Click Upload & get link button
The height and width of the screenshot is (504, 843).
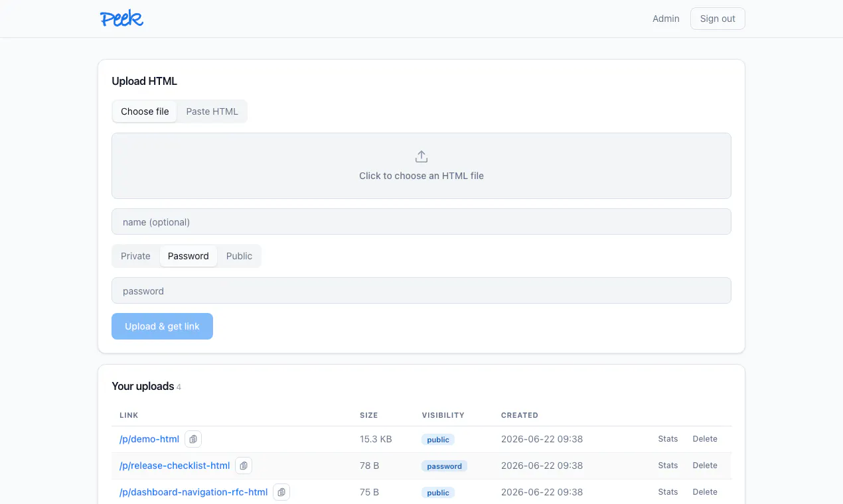pyautogui.click(x=162, y=326)
